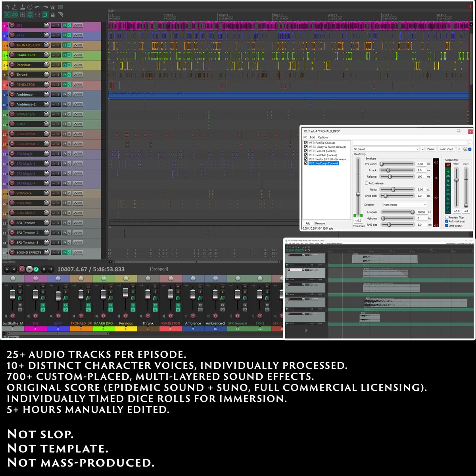Click go to start transport button
Viewport: 476px width, 476px height.
7,269
